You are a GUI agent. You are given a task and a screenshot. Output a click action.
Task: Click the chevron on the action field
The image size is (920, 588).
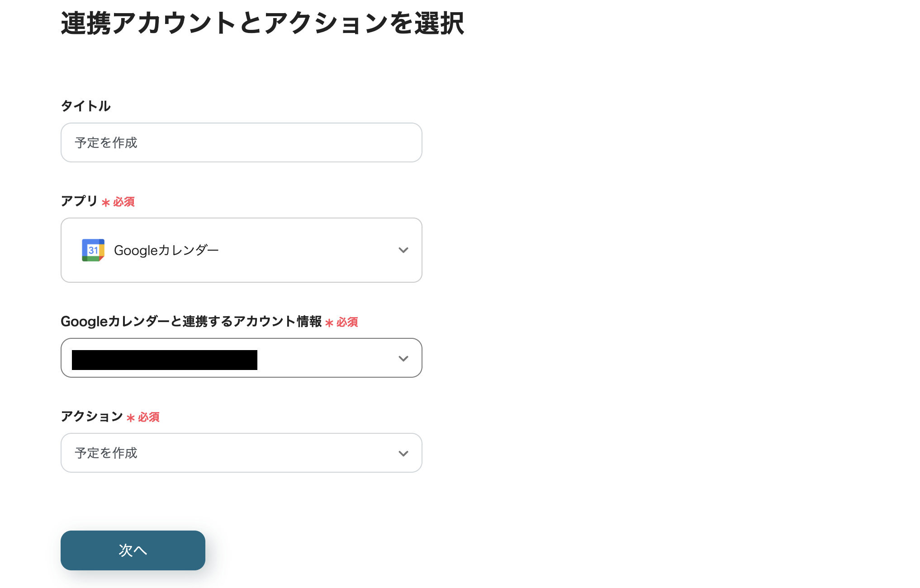pos(403,453)
